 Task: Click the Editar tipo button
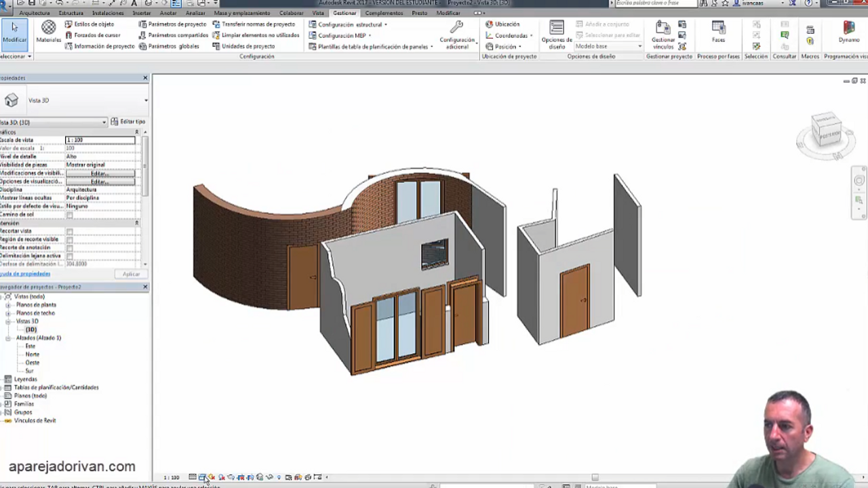click(128, 122)
